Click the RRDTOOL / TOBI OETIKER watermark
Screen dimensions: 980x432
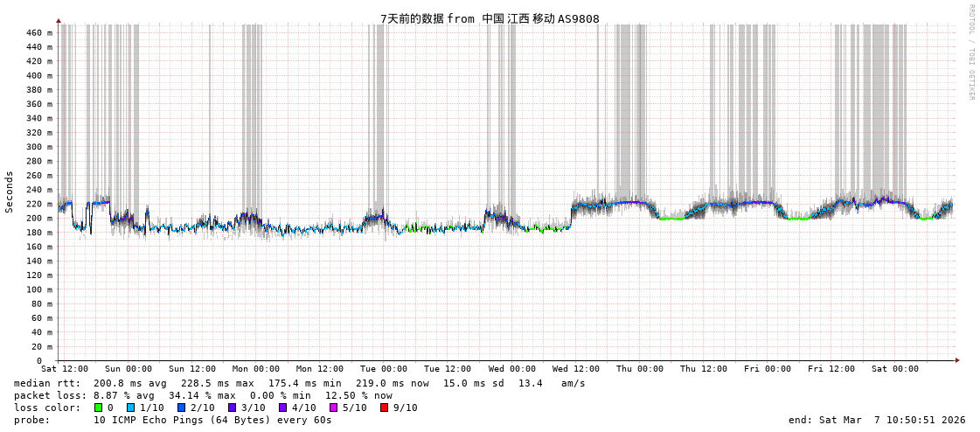pos(970,52)
